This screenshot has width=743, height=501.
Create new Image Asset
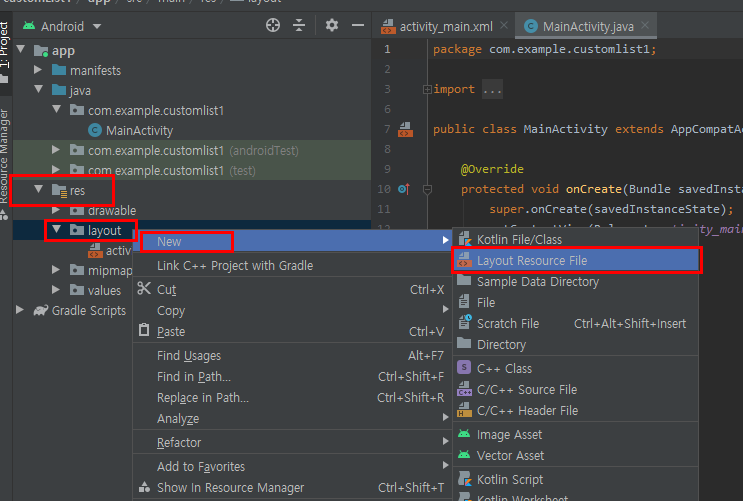[576, 434]
